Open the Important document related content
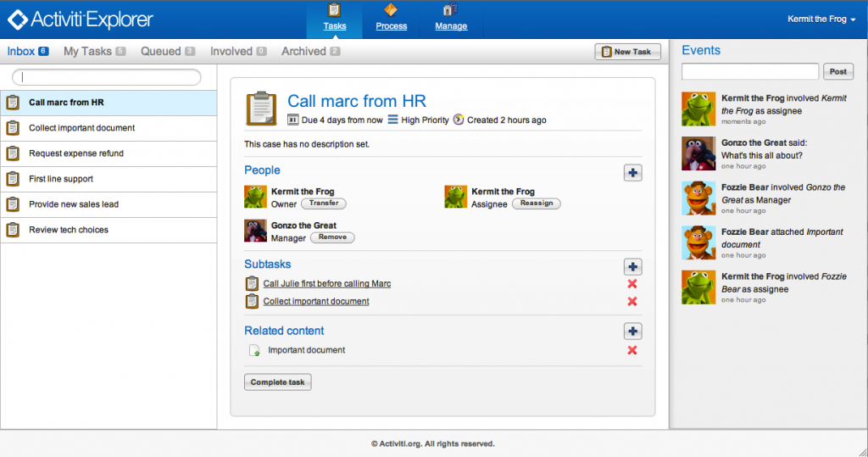 coord(306,350)
